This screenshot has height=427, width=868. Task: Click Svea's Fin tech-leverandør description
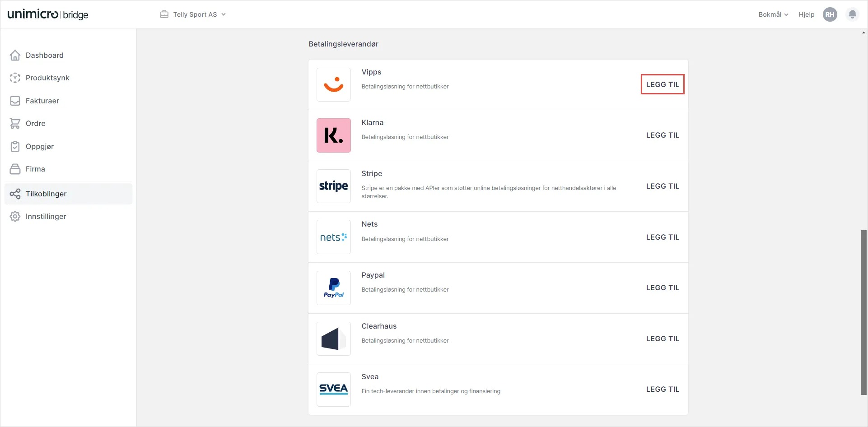(x=431, y=391)
